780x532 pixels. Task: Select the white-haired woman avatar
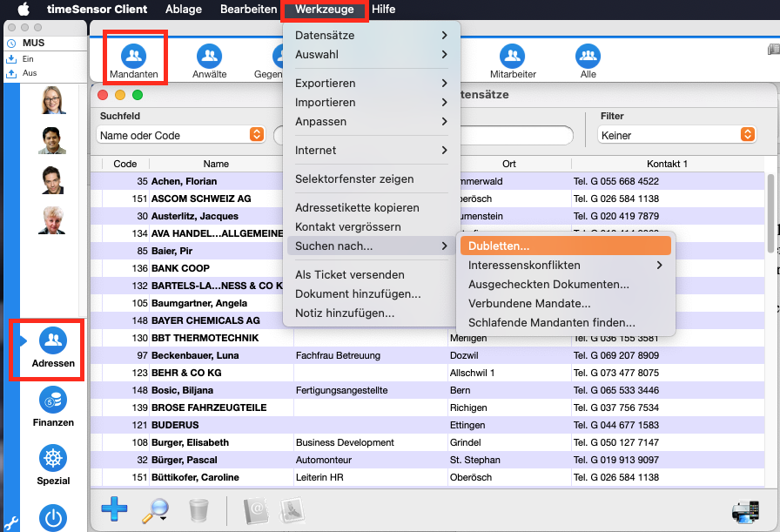pos(52,220)
